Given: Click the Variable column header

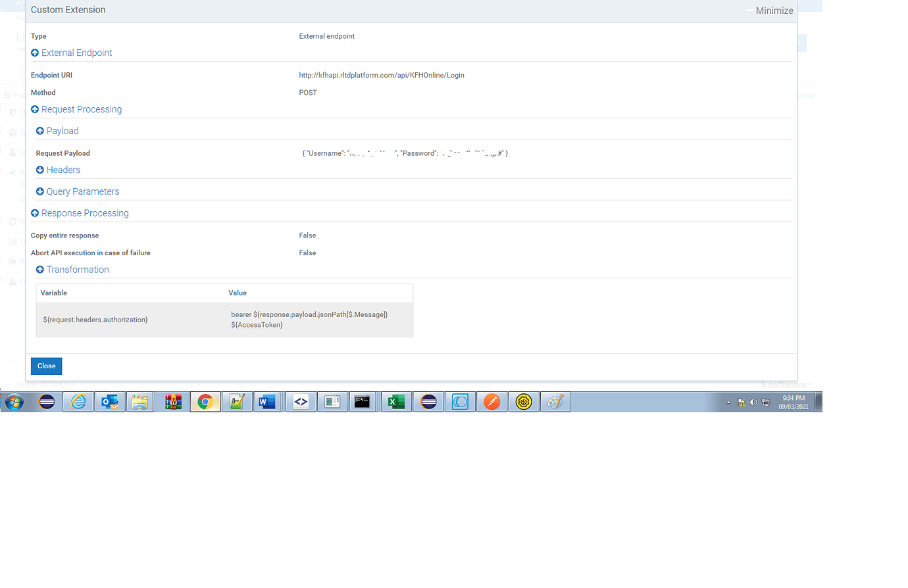Looking at the screenshot, I should pyautogui.click(x=54, y=293).
